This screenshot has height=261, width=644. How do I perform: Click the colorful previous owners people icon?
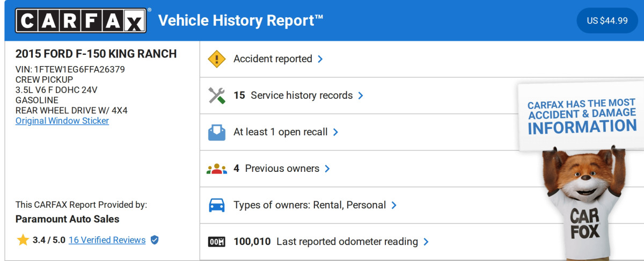tap(216, 169)
